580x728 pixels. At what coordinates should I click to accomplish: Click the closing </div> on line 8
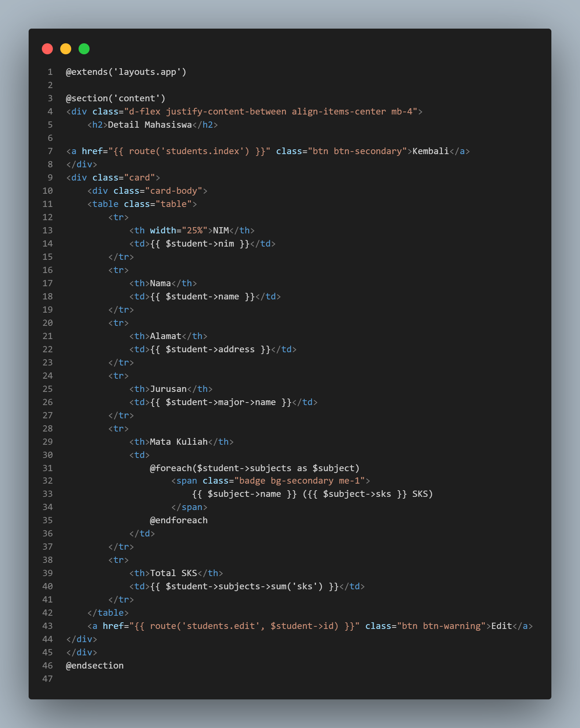[x=81, y=164]
